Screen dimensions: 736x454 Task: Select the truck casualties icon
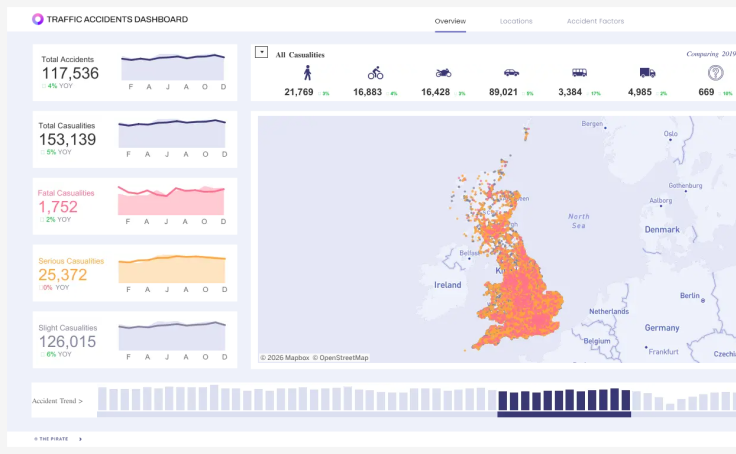pyautogui.click(x=647, y=73)
